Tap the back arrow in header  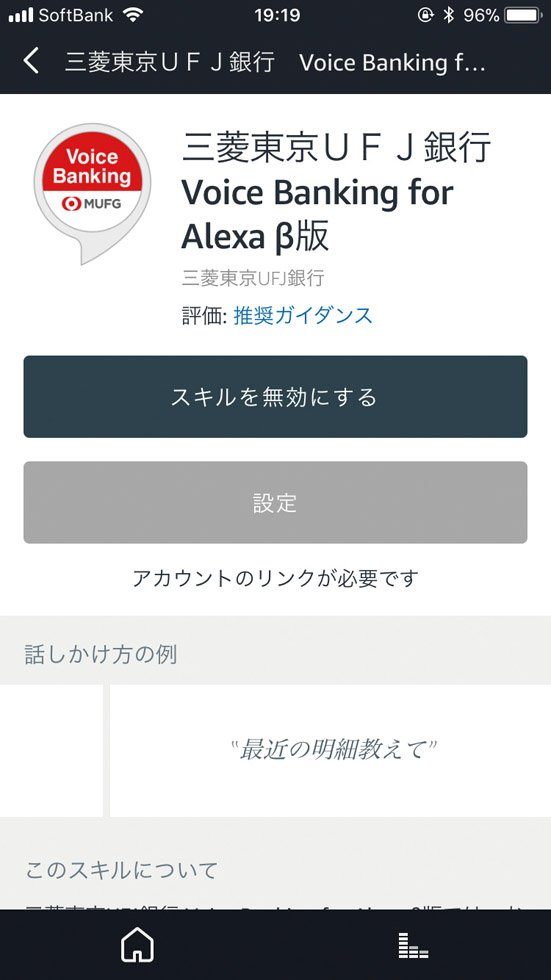point(31,62)
